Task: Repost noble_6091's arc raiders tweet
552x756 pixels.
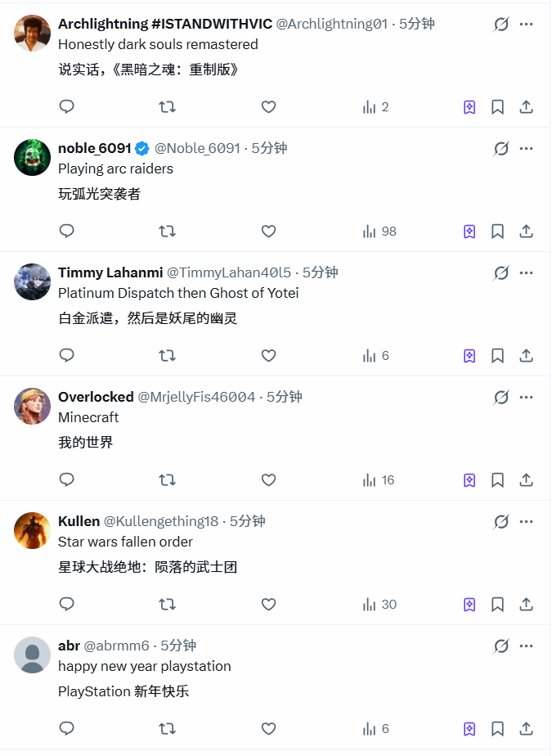Action: pyautogui.click(x=167, y=231)
